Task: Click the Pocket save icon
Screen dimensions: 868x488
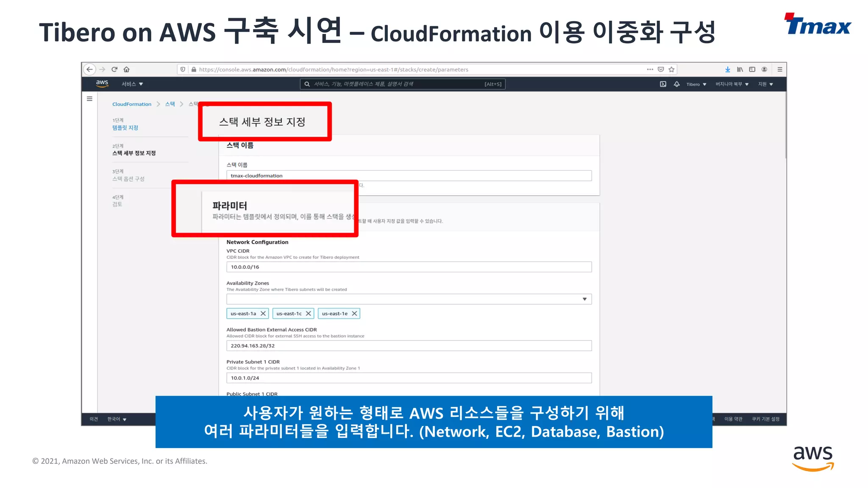Action: tap(661, 69)
